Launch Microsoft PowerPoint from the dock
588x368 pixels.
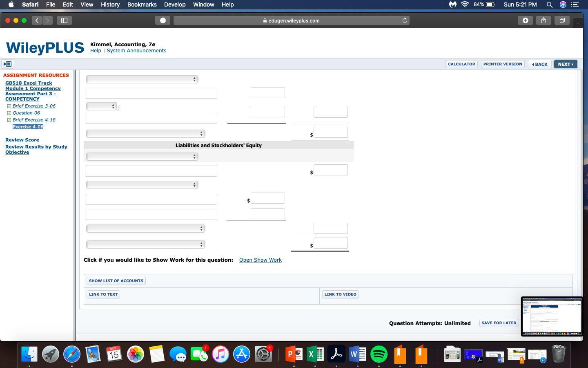click(294, 354)
